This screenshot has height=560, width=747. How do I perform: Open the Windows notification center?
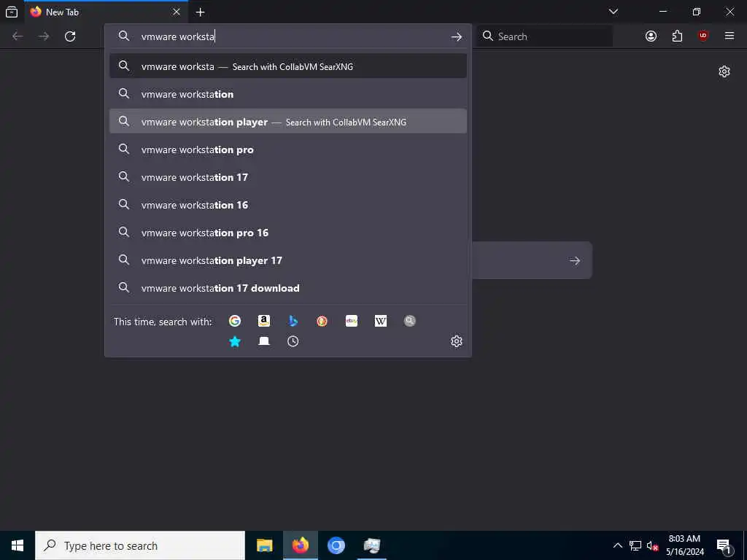[724, 545]
